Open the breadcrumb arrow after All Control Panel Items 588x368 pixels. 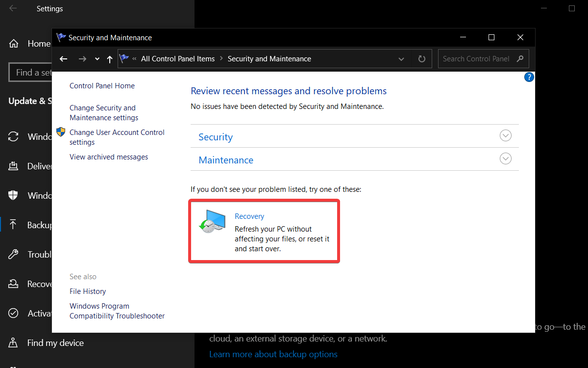(221, 59)
